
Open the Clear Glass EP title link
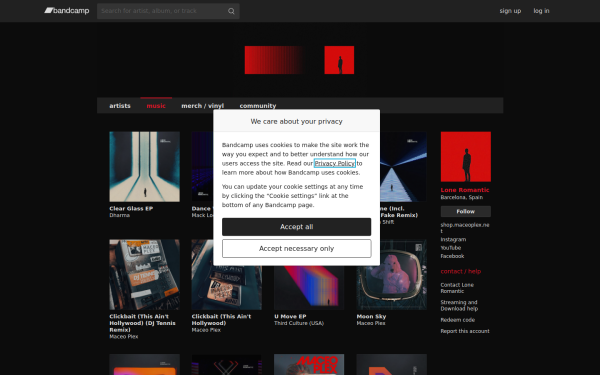pyautogui.click(x=131, y=209)
